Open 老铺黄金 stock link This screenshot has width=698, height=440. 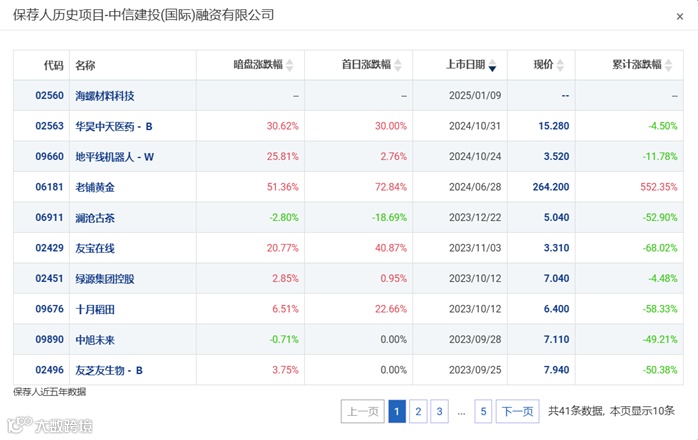click(x=95, y=187)
